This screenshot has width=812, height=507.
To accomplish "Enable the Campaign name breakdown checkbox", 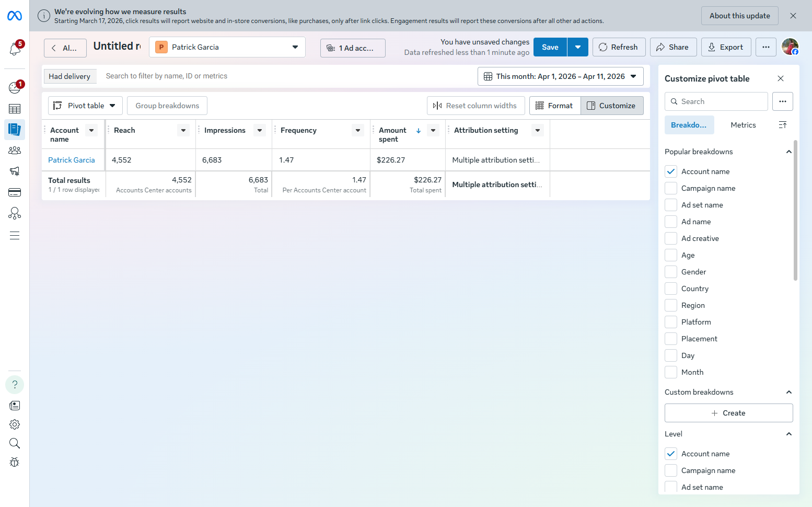I will [671, 188].
